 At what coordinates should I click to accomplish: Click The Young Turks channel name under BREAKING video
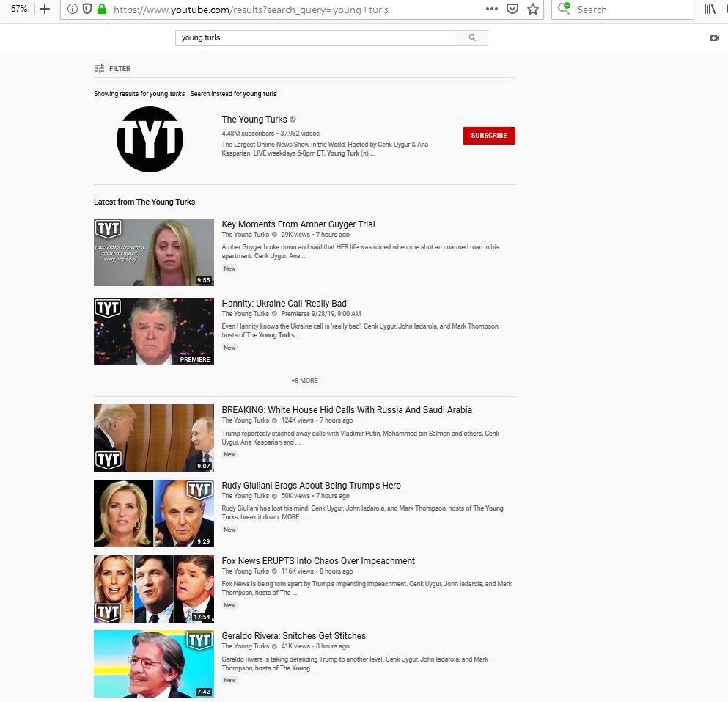coord(245,420)
